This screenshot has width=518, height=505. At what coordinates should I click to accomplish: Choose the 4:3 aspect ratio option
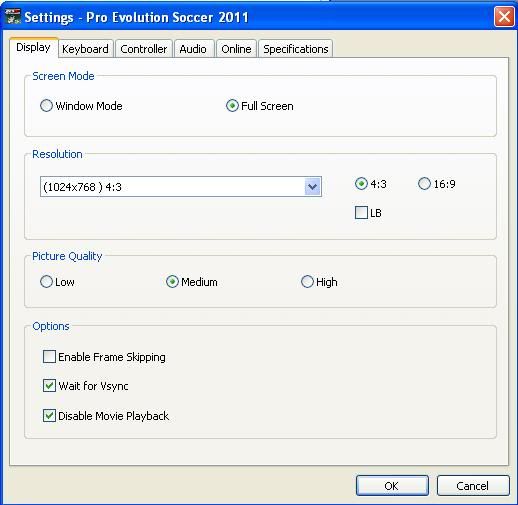click(361, 184)
